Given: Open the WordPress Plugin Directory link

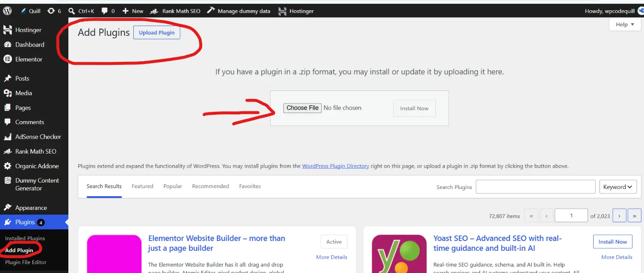Looking at the screenshot, I should (x=335, y=166).
